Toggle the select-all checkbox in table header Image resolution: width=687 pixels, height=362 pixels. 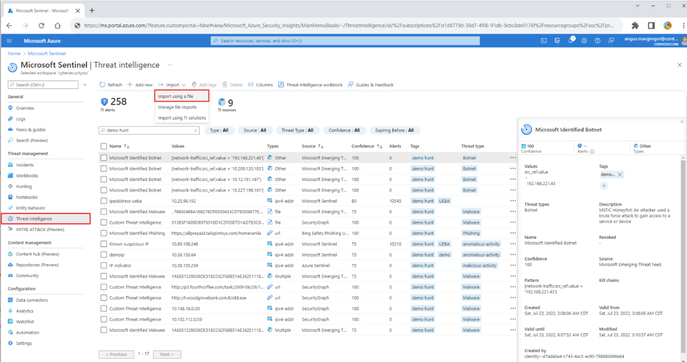coord(103,146)
